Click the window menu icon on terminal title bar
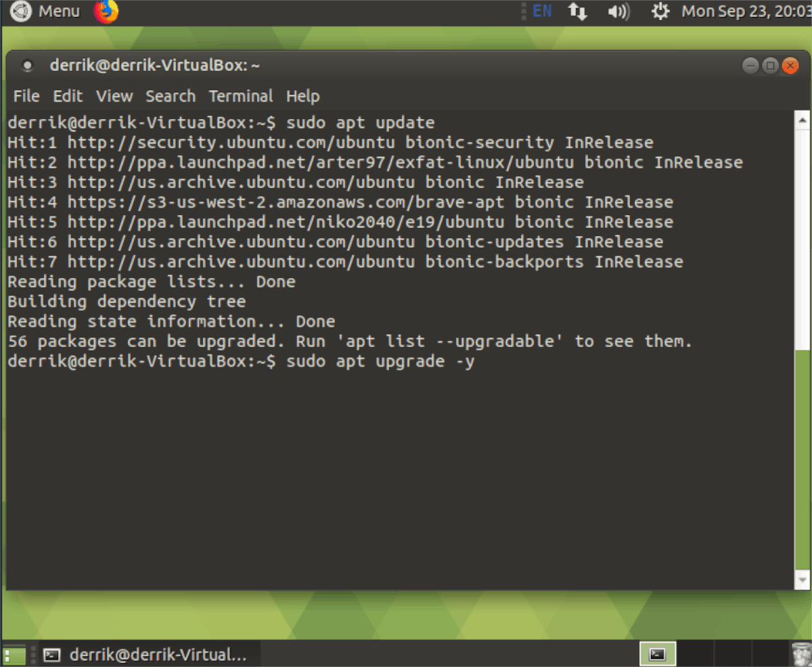Viewport: 812px width, 667px height. coord(27,65)
